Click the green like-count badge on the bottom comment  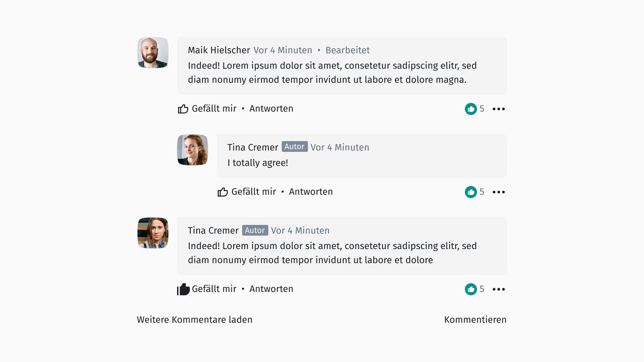pos(471,289)
